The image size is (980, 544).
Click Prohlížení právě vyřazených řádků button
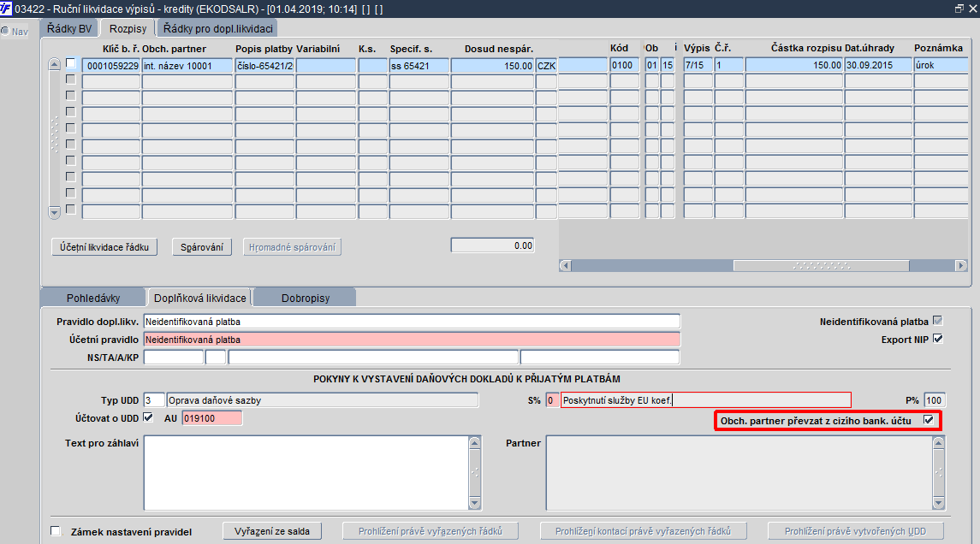430,531
